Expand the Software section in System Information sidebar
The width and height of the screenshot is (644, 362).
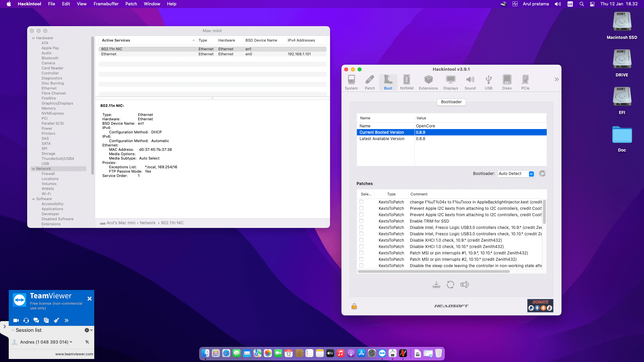pos(33,199)
